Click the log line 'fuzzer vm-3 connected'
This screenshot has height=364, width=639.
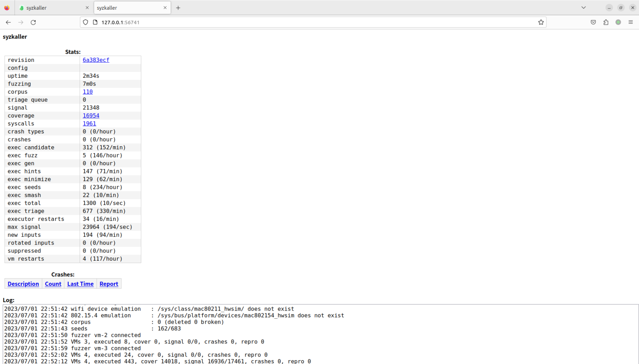pyautogui.click(x=72, y=349)
